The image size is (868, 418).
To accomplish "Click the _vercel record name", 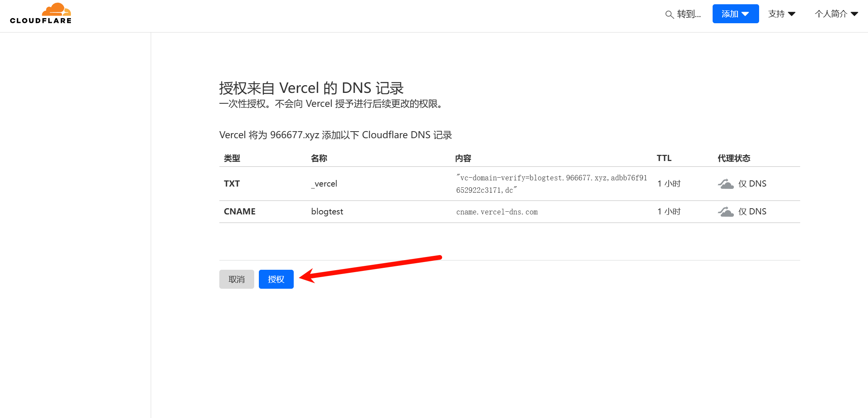I will pyautogui.click(x=324, y=184).
